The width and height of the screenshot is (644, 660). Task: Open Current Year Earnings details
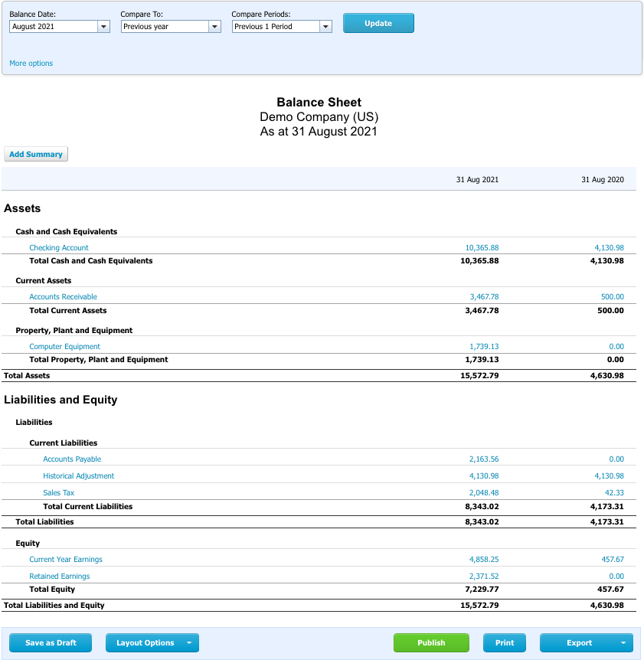click(x=65, y=559)
